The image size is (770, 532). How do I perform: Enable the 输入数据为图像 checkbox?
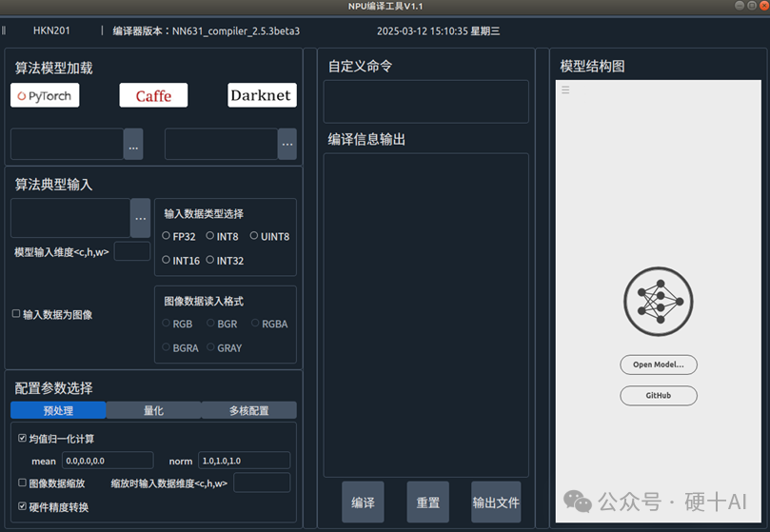(16, 313)
